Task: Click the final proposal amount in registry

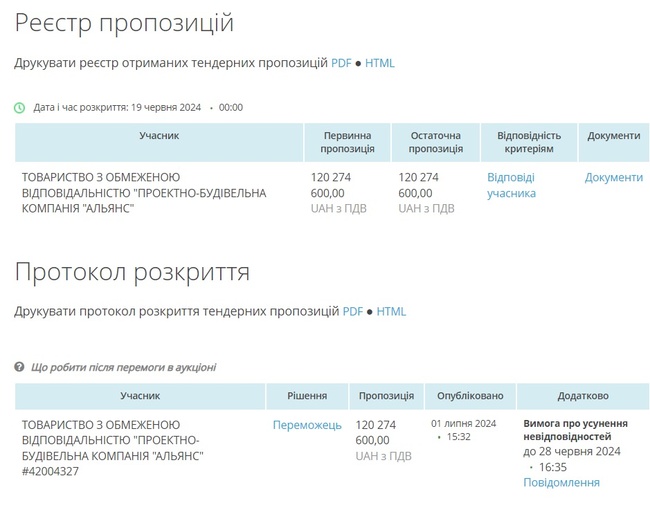Action: (418, 185)
